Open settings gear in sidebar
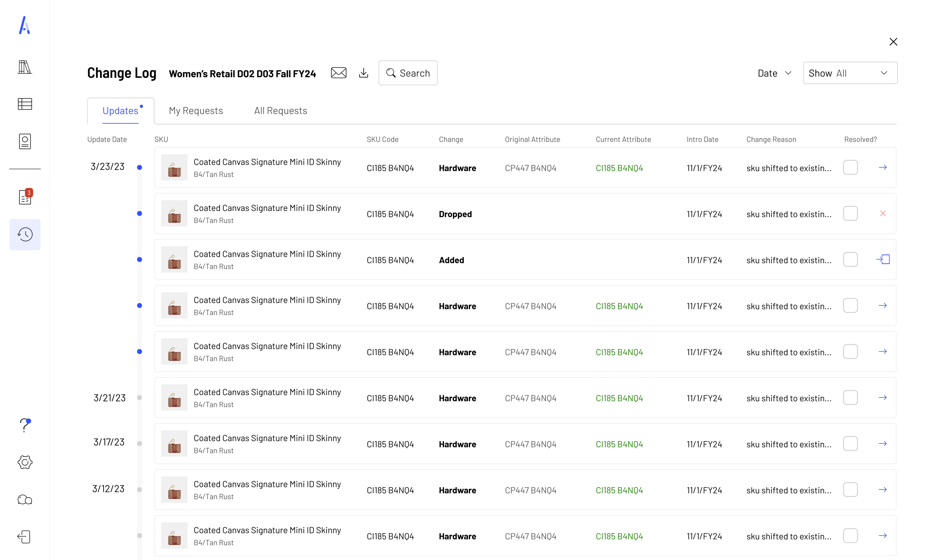The height and width of the screenshot is (560, 934). pyautogui.click(x=25, y=462)
